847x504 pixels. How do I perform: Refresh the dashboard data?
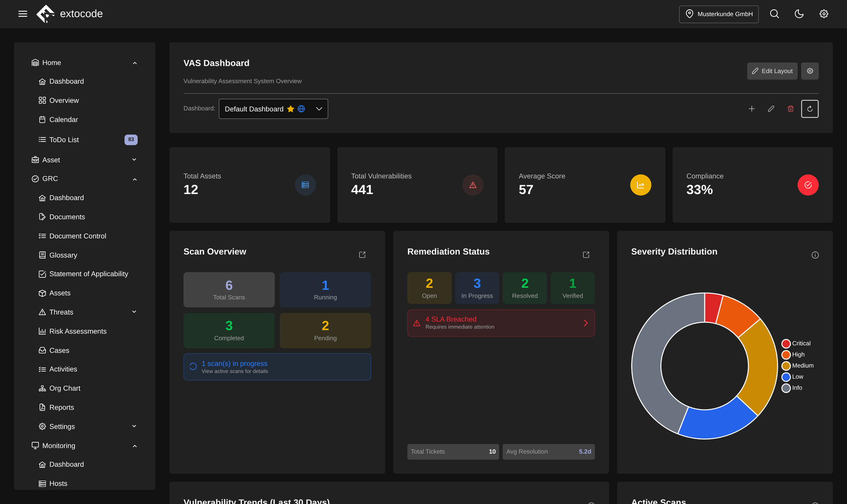coord(810,109)
